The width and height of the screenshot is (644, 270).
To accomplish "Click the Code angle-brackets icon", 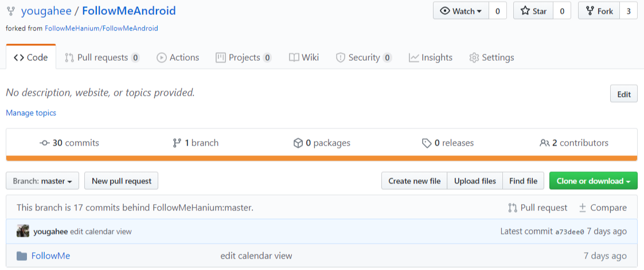I will (18, 57).
